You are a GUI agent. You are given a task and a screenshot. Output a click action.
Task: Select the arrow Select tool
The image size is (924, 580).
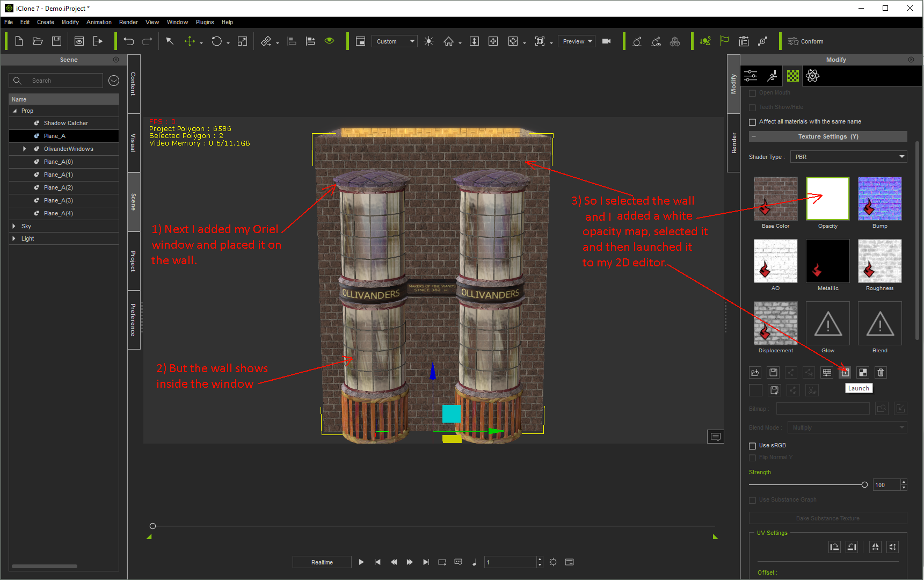click(x=170, y=41)
